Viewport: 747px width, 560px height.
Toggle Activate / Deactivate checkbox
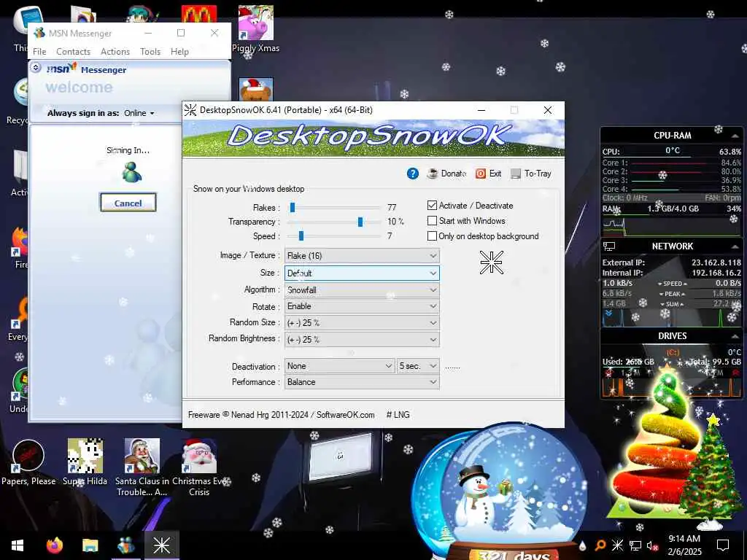(x=432, y=205)
